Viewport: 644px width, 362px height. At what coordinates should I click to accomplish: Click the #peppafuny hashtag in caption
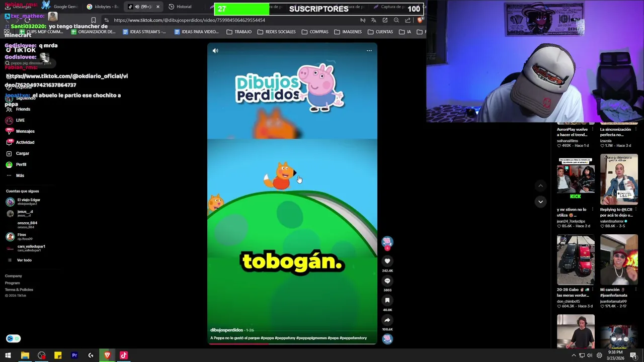click(x=284, y=338)
